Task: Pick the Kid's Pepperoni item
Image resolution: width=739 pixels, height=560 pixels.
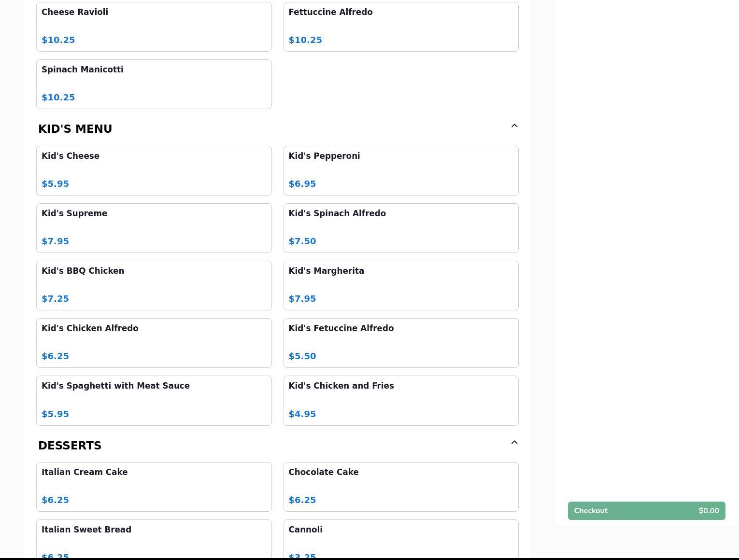Action: pos(400,170)
